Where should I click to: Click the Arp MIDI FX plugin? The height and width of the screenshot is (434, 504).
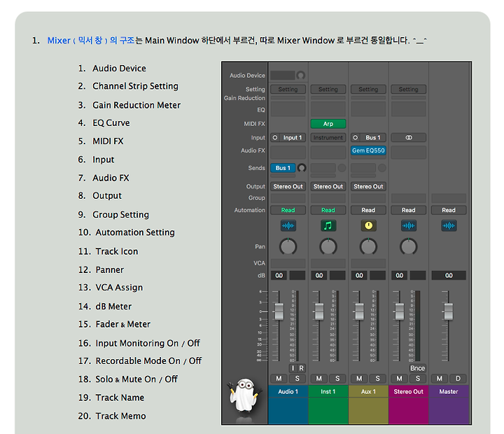pos(328,124)
